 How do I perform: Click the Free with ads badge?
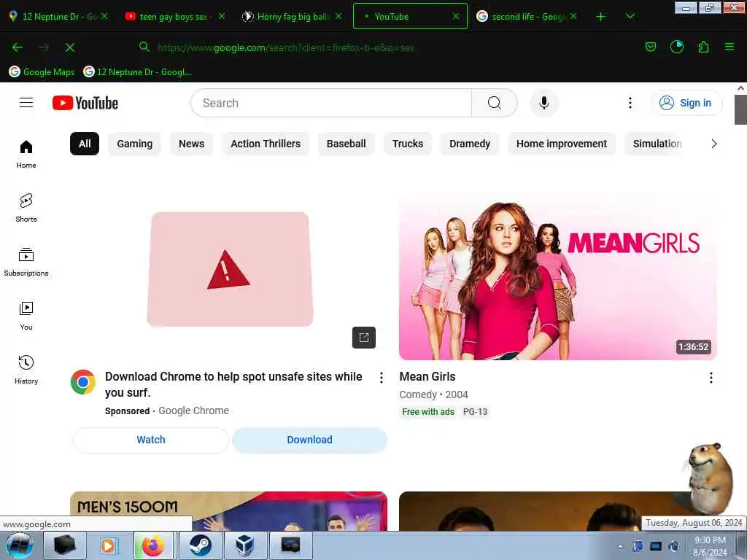427,412
